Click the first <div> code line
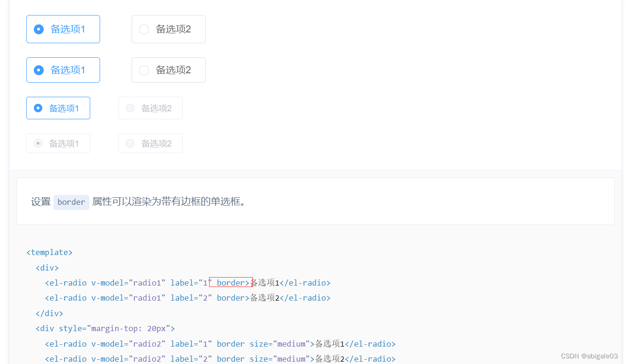 click(47, 268)
